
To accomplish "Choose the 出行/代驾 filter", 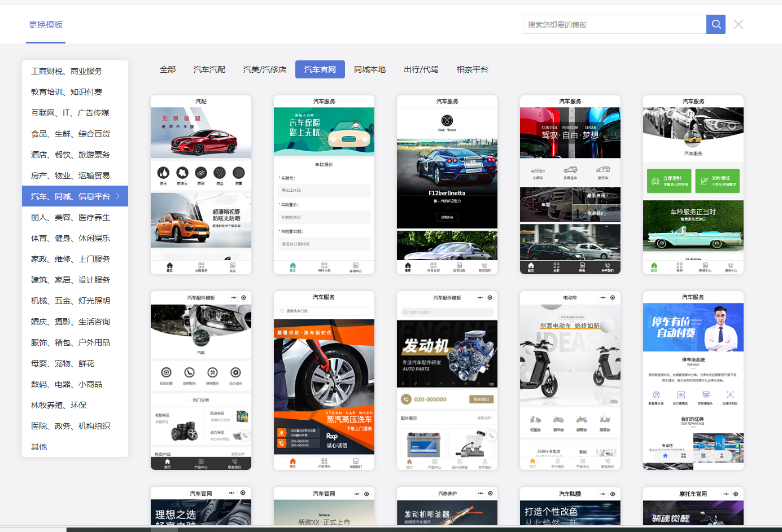I will (421, 69).
